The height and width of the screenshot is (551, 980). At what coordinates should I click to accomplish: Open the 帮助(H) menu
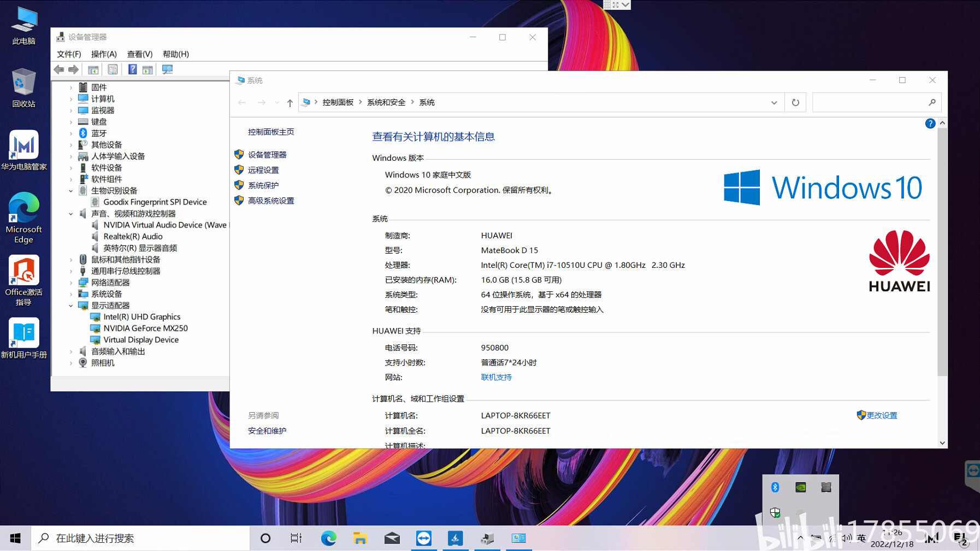176,54
